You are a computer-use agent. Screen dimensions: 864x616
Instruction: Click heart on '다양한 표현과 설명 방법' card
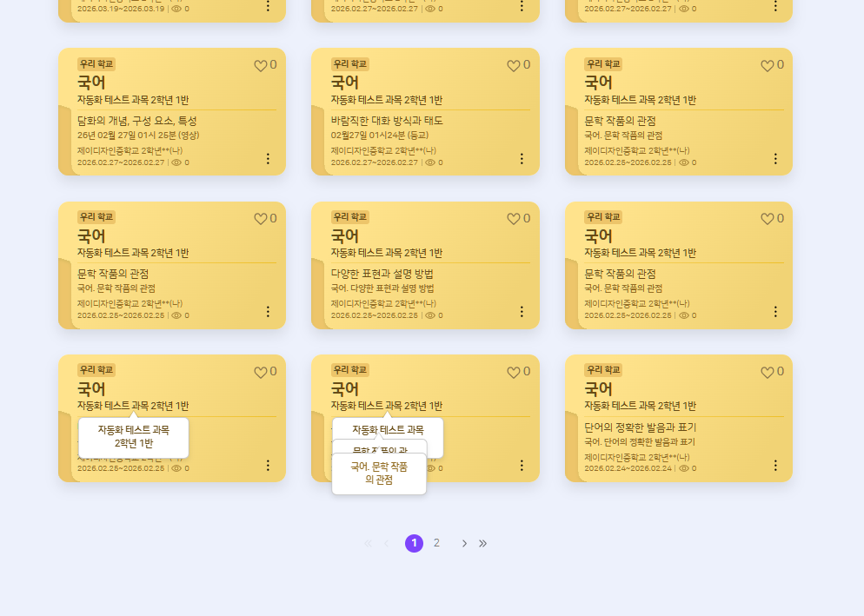click(514, 219)
